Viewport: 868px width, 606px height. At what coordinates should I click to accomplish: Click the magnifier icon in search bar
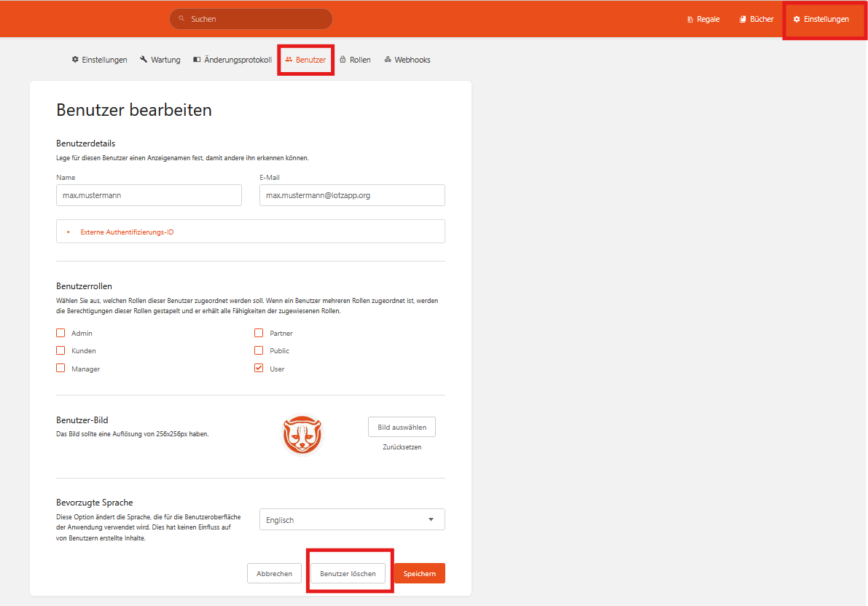(182, 20)
